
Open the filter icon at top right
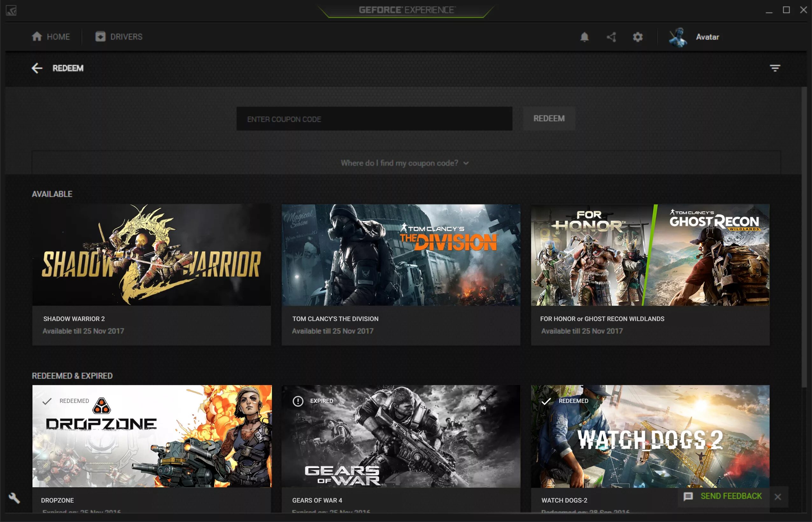[x=775, y=68]
